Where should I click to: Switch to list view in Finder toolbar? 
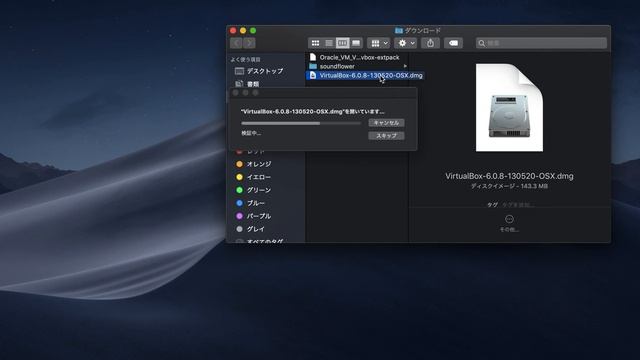329,43
